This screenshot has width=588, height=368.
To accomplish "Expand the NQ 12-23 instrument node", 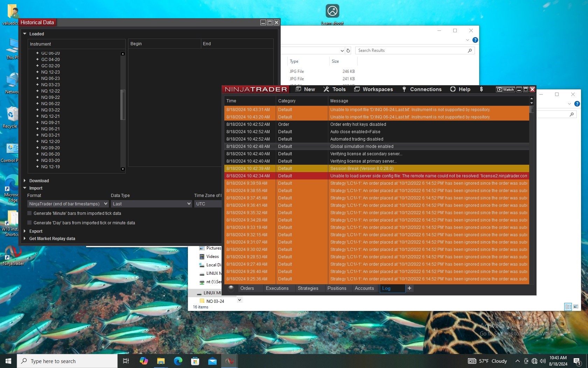I will point(37,72).
